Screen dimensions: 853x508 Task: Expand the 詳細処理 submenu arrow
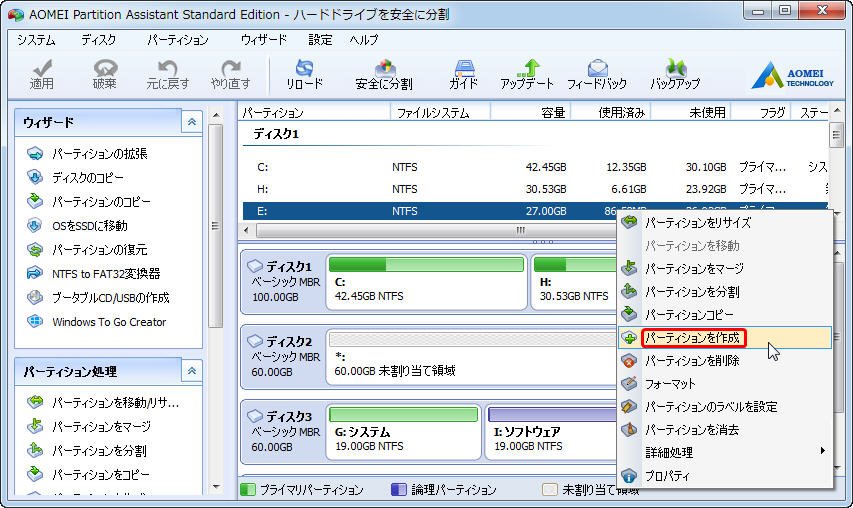pyautogui.click(x=823, y=451)
